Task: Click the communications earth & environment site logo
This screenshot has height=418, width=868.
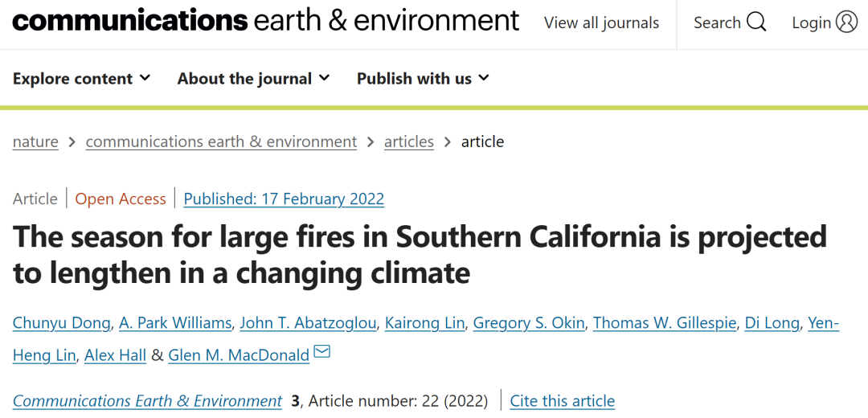Action: (265, 21)
